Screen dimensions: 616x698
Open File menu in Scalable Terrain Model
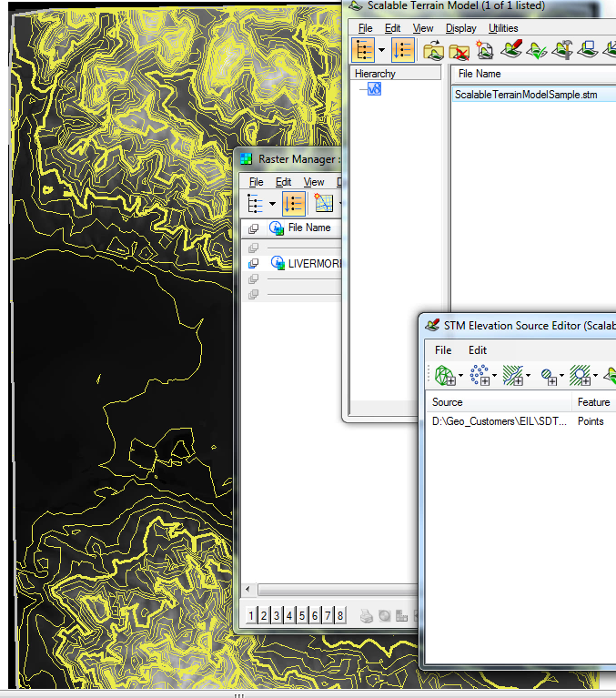click(365, 28)
